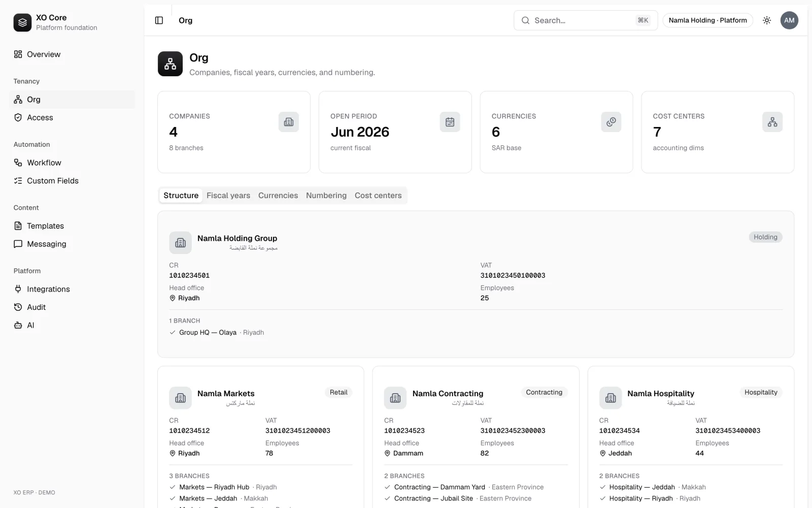Switch to the Fiscal years tab
812x508 pixels.
(228, 196)
